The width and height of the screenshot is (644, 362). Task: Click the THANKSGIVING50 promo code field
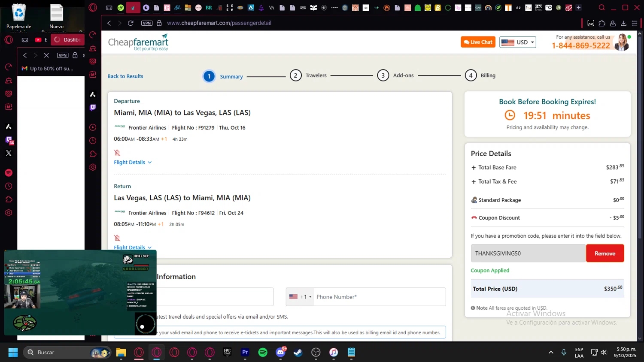pyautogui.click(x=528, y=253)
